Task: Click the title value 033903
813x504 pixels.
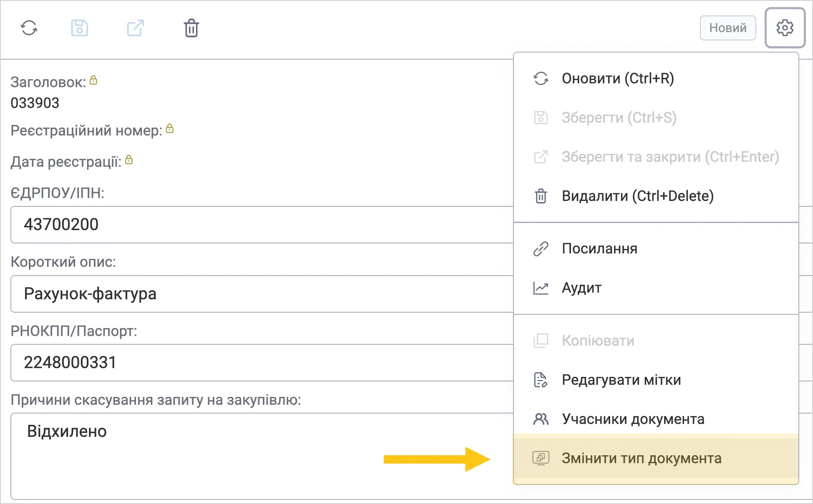Action: (x=35, y=103)
